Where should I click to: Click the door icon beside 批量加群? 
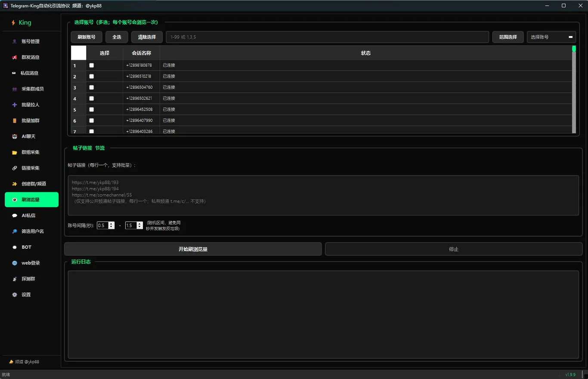pos(15,120)
